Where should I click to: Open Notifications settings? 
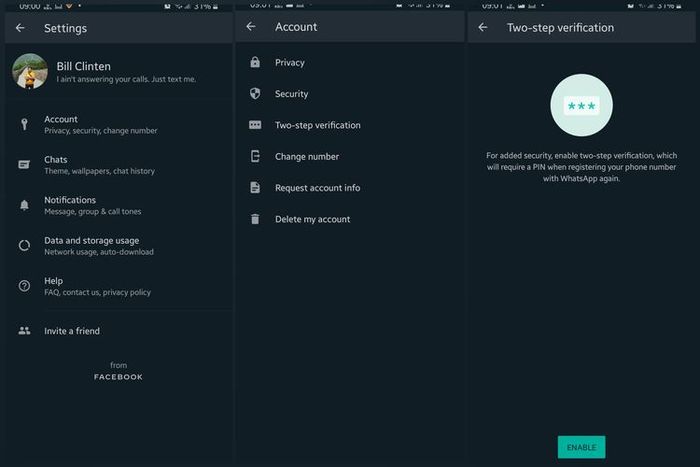[119, 205]
